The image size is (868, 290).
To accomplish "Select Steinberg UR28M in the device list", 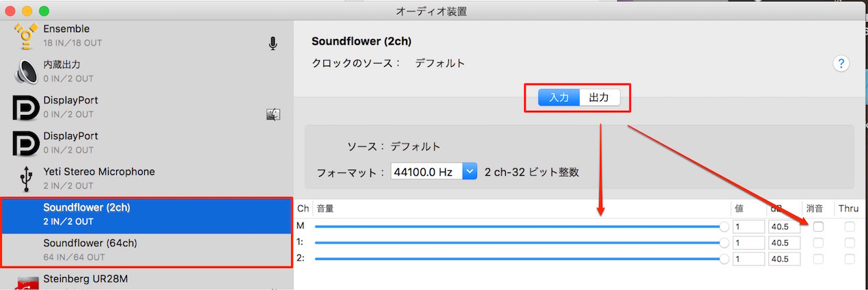I will coord(146,281).
